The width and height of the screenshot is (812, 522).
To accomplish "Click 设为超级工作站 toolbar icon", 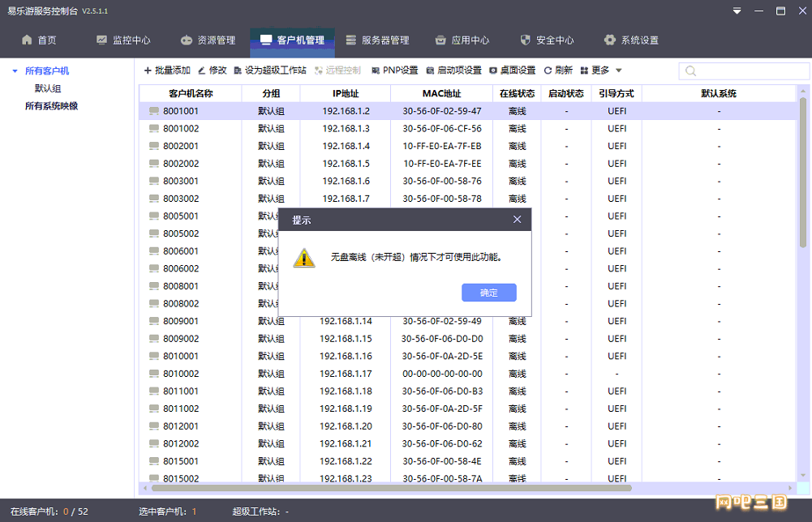I will coord(238,71).
